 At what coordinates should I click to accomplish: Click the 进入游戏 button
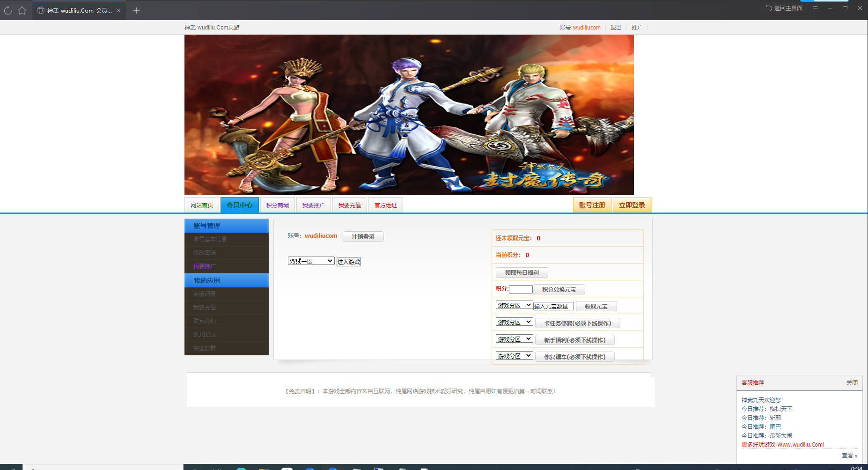tap(349, 262)
